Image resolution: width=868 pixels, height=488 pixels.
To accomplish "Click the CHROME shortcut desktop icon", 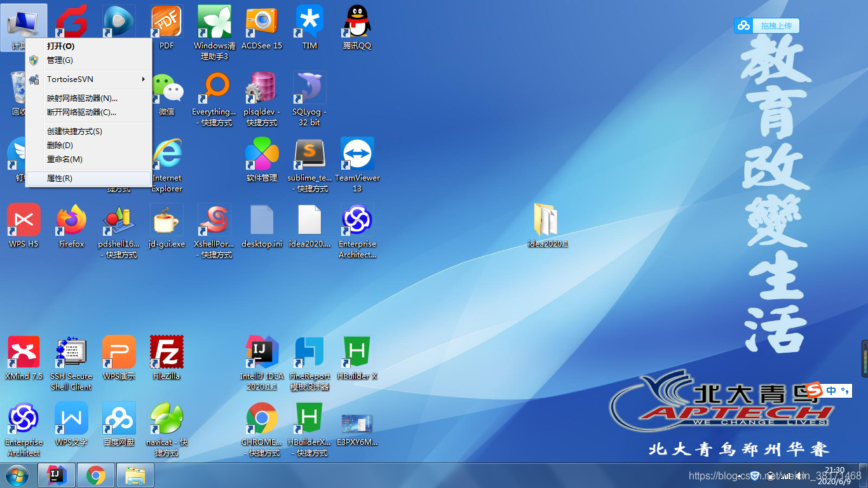I will (261, 419).
